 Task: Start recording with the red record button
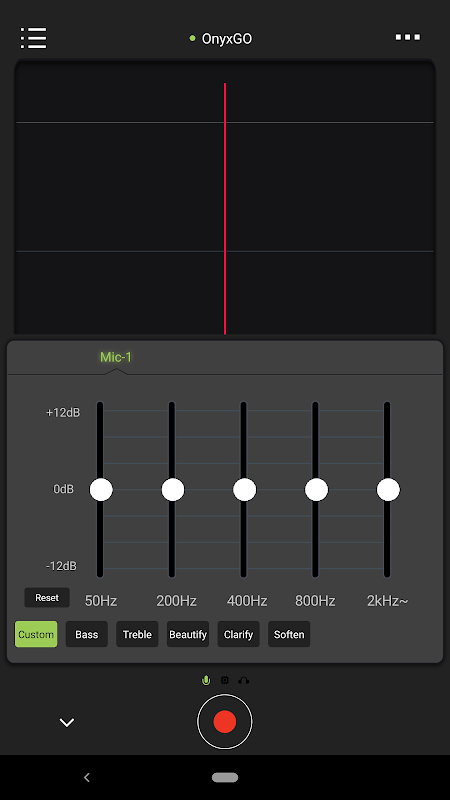[224, 721]
